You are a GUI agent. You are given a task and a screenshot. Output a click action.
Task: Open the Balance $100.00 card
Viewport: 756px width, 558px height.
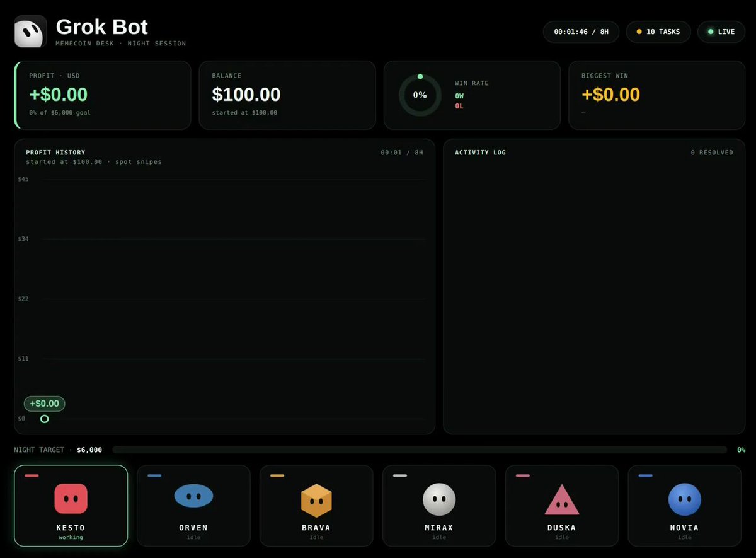pos(287,95)
